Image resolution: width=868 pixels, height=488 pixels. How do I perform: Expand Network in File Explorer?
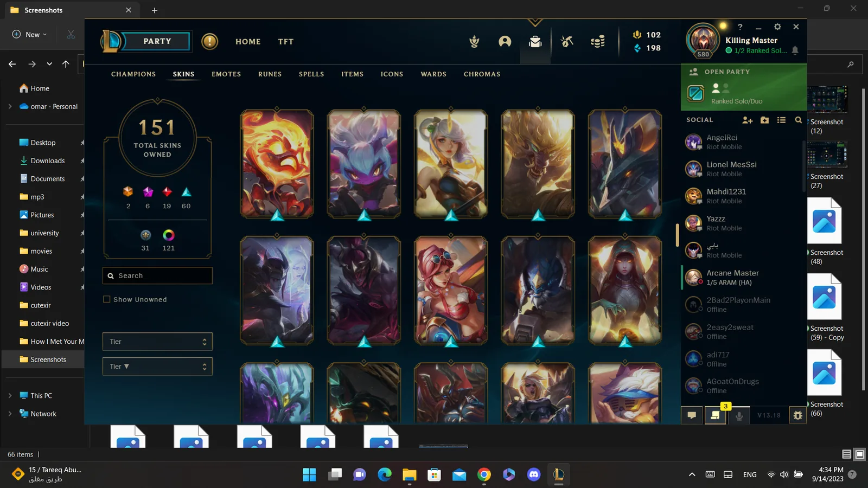(x=10, y=413)
